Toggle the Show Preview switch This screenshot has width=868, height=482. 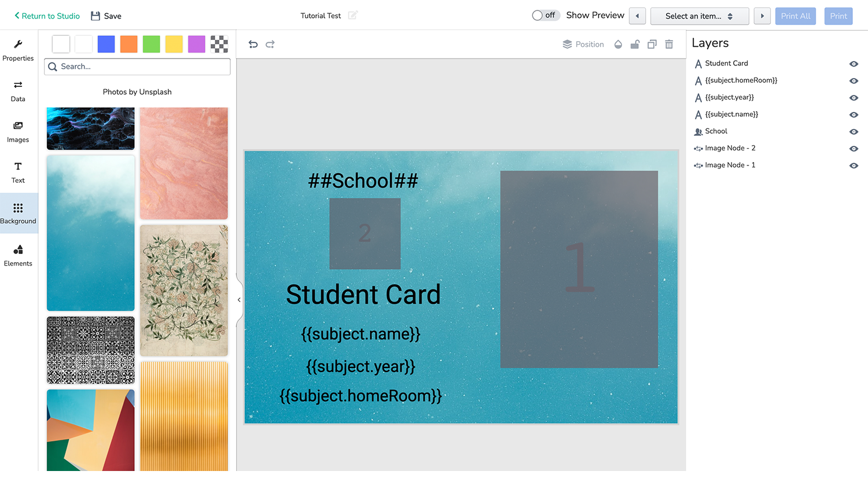[546, 15]
